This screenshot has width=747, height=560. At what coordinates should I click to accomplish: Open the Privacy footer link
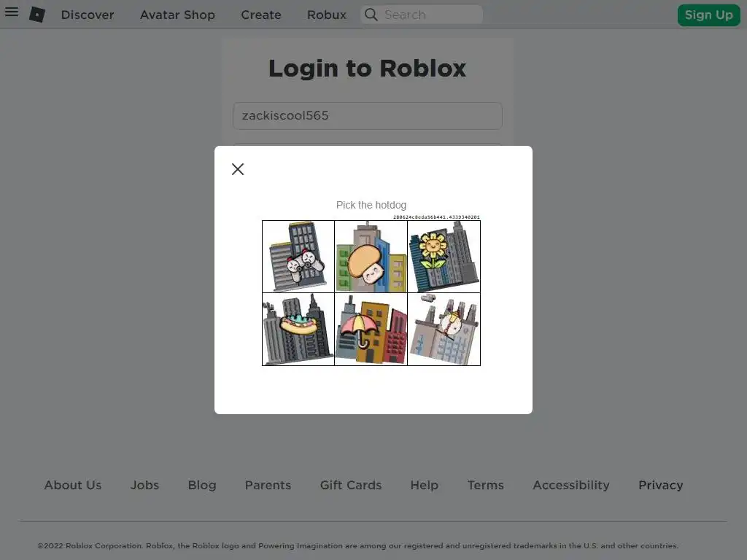coord(660,485)
